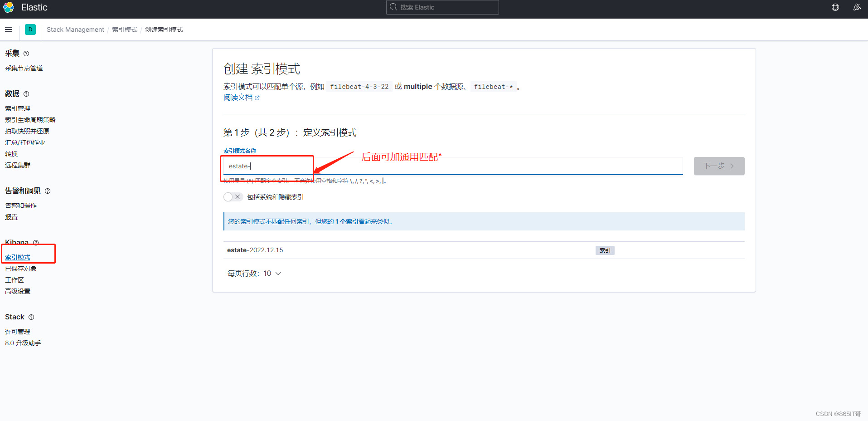
Task: Open 工作区 in sidebar
Action: click(15, 280)
